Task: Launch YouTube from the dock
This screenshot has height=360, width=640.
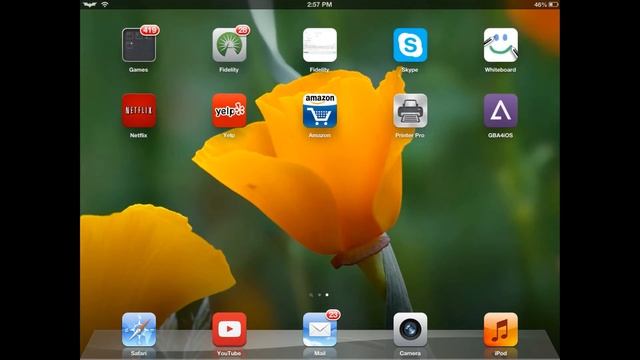Action: 229,329
